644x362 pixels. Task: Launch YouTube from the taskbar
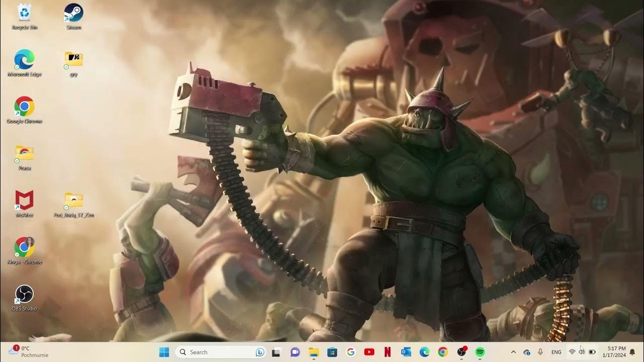[368, 352]
